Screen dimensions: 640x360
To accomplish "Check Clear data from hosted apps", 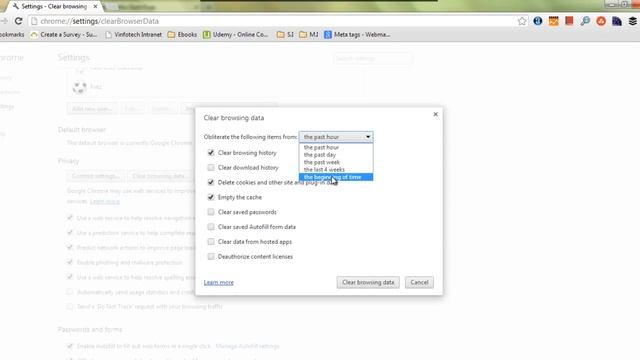I will point(211,242).
